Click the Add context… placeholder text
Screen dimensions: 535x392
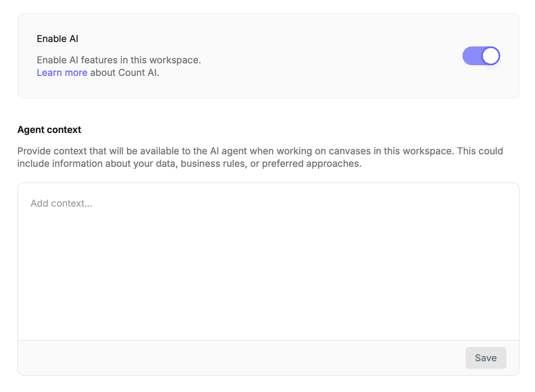(x=62, y=203)
